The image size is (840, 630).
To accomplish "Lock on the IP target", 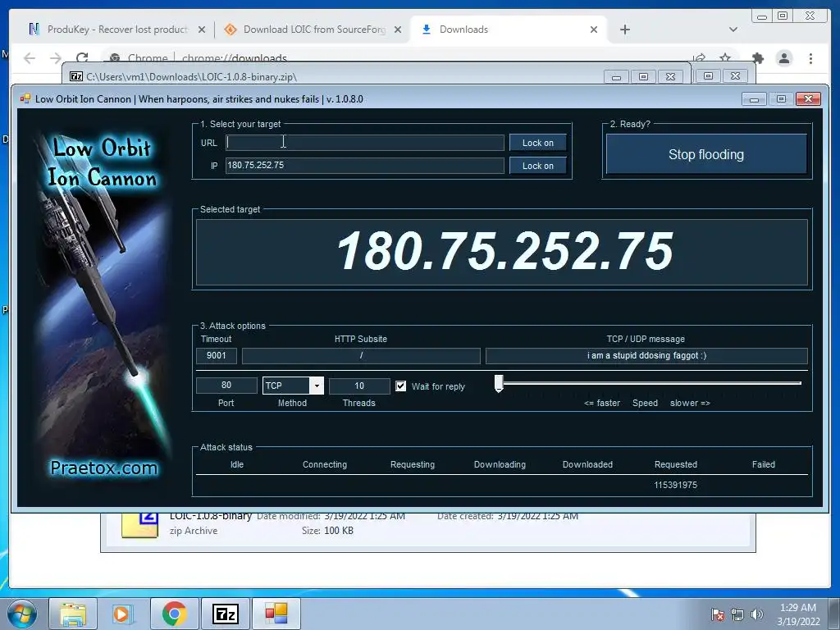I will click(538, 166).
